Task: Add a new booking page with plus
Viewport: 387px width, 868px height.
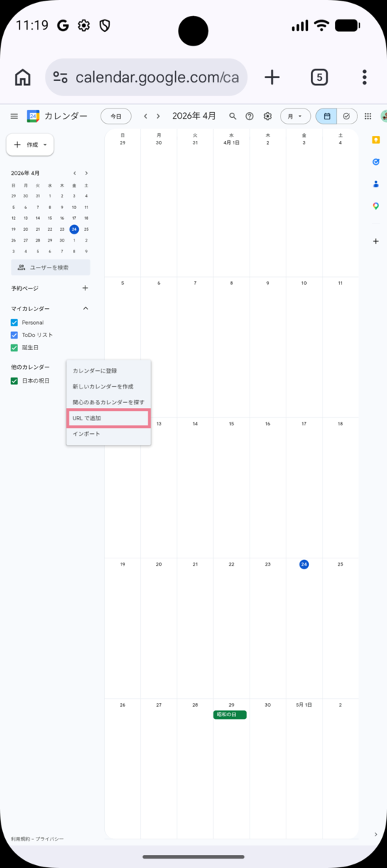Action: pos(85,288)
